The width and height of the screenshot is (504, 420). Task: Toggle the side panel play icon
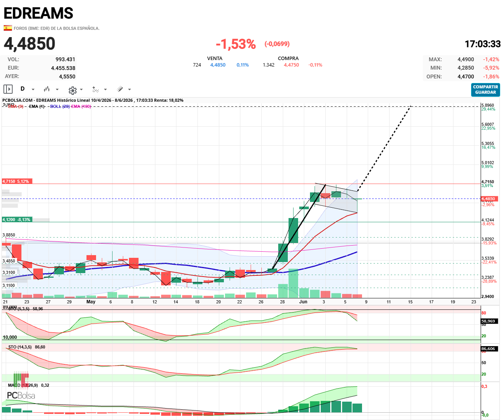click(x=8, y=89)
